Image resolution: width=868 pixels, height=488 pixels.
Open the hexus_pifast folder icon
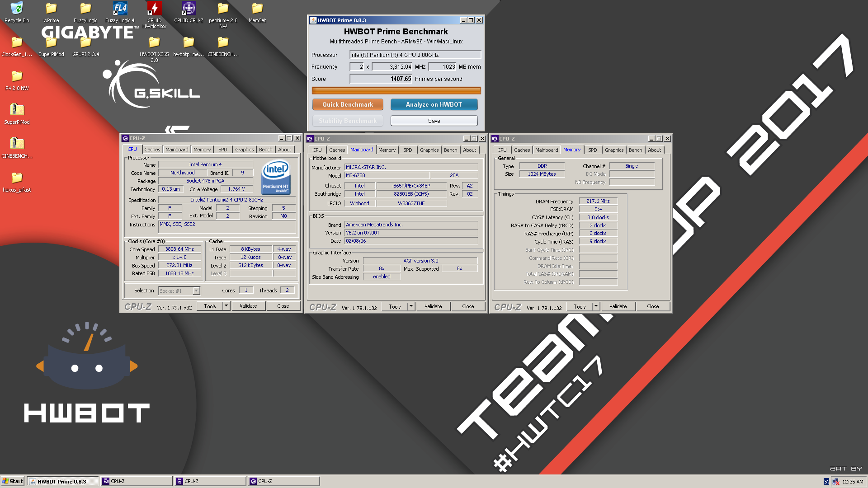(x=17, y=182)
